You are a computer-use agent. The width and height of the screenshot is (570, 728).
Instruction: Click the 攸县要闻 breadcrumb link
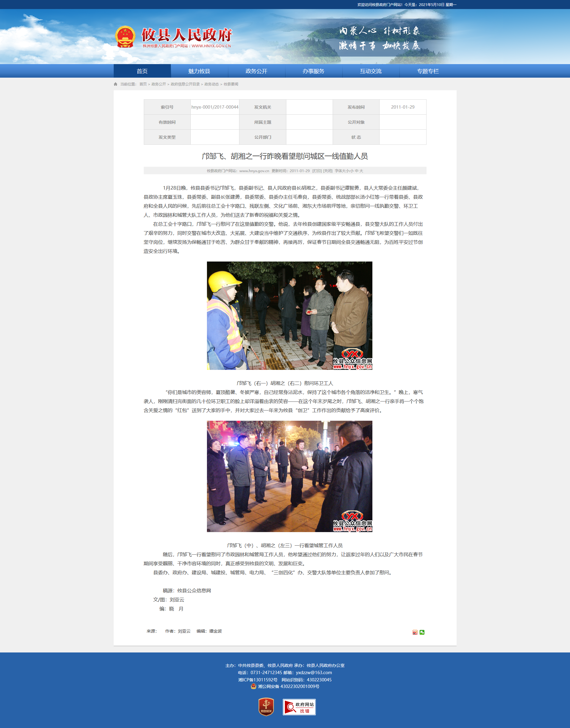231,84
